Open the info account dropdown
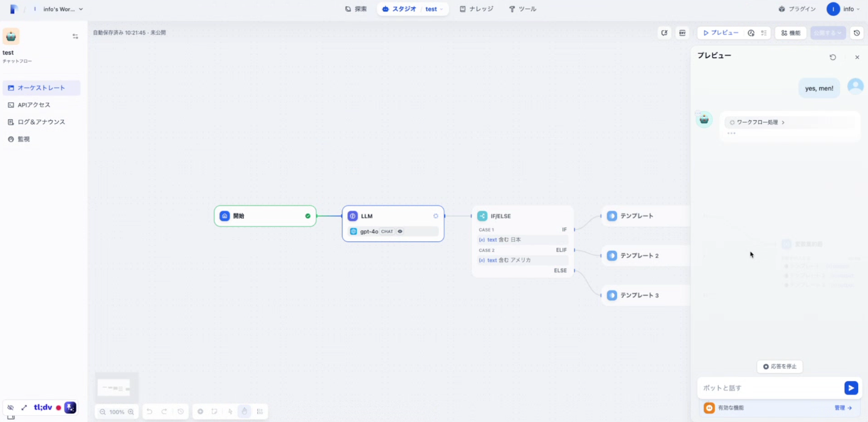 tap(844, 9)
